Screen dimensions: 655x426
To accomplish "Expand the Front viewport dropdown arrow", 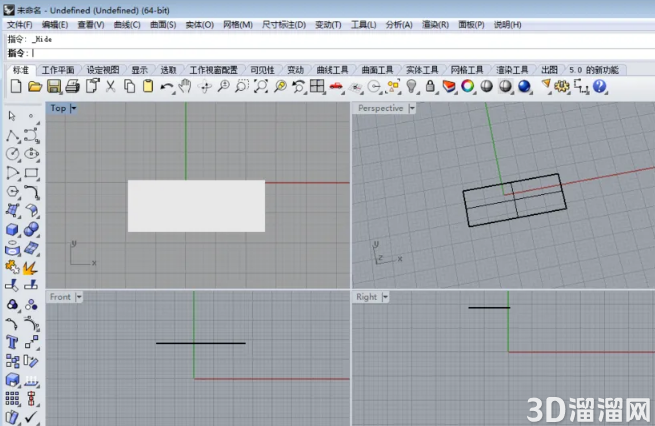I will click(79, 297).
